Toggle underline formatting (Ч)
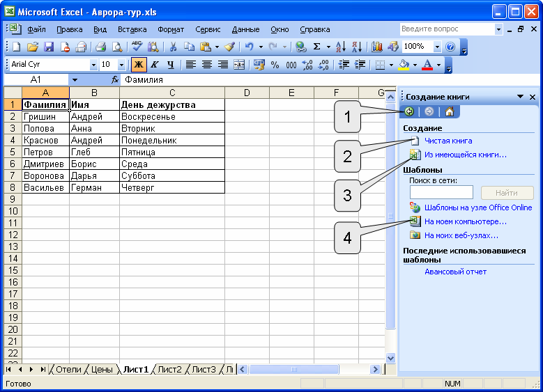The height and width of the screenshot is (392, 543). pyautogui.click(x=170, y=64)
